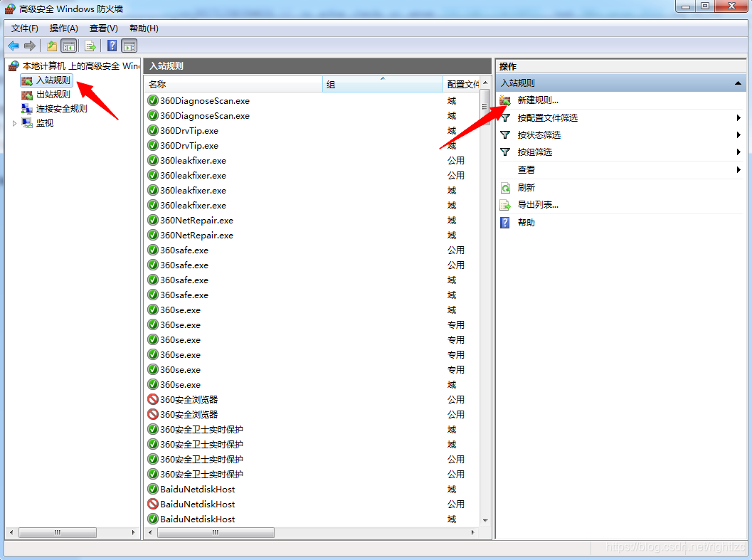Select 出站规则 in the tree
Viewport: 752px width, 560px height.
pyautogui.click(x=53, y=95)
